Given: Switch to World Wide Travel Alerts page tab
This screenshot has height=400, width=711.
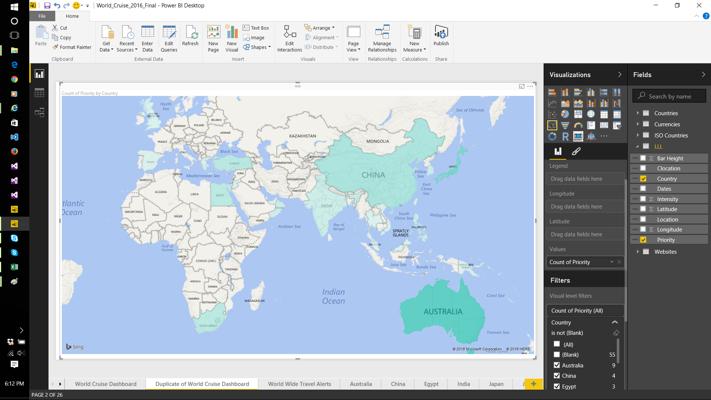Looking at the screenshot, I should (299, 384).
